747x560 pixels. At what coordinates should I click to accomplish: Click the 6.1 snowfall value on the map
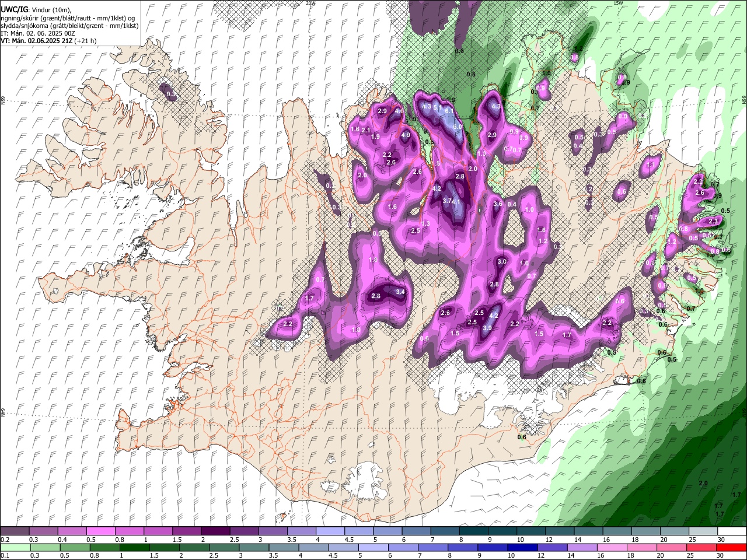coord(449,111)
